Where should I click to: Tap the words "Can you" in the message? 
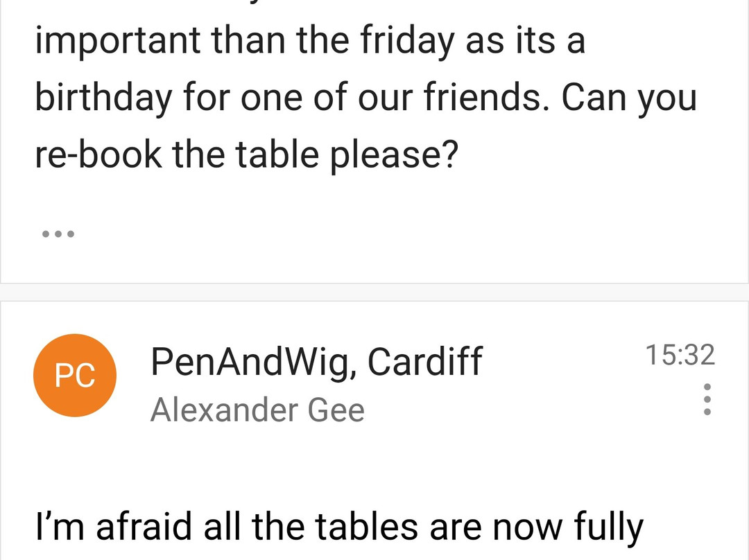pyautogui.click(x=629, y=98)
